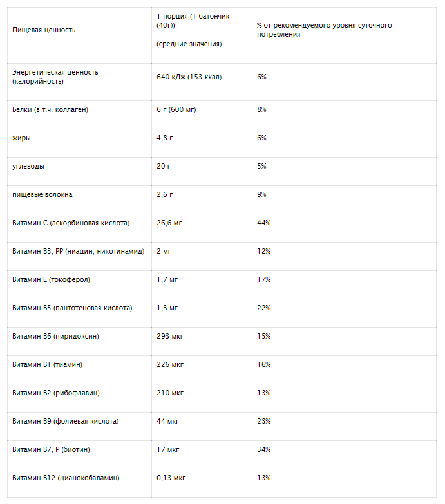
Task: Click 'Витамин Е (токоферол)' row label
Action: pyautogui.click(x=51, y=279)
